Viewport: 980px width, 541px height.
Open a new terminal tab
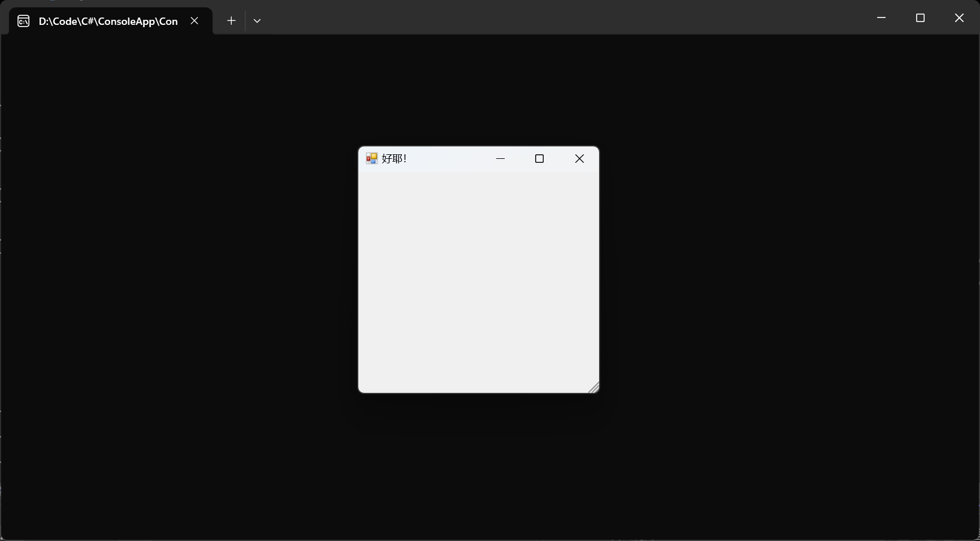tap(231, 21)
